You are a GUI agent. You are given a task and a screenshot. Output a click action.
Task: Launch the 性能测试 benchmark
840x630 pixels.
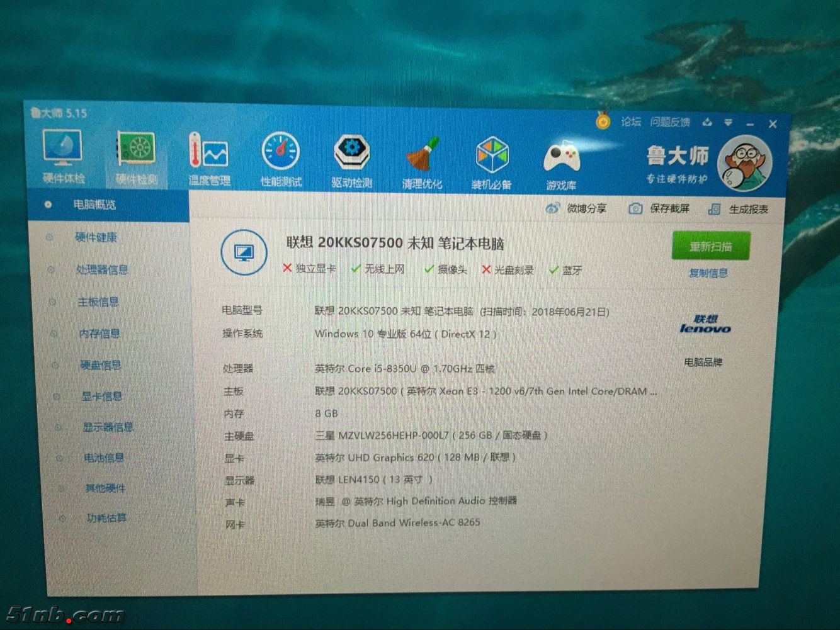(281, 157)
